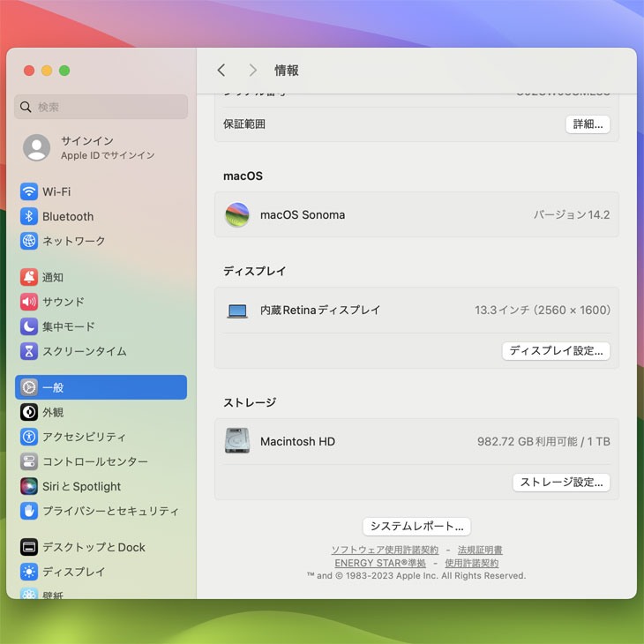This screenshot has height=644, width=644.
Task: Click the 保証範囲 label
Action: (x=244, y=124)
